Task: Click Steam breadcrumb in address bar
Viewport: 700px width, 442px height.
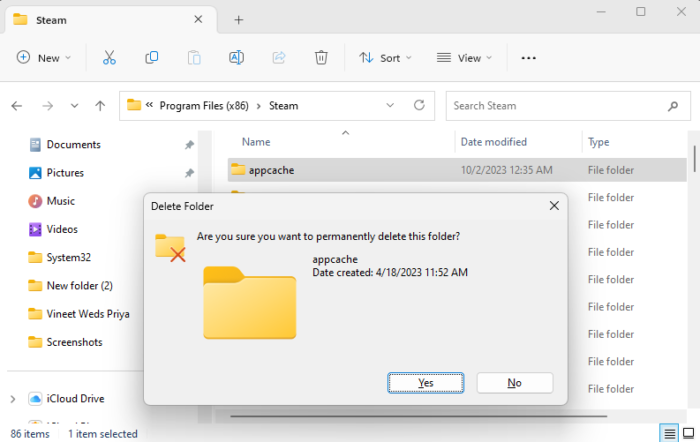Action: click(x=283, y=106)
